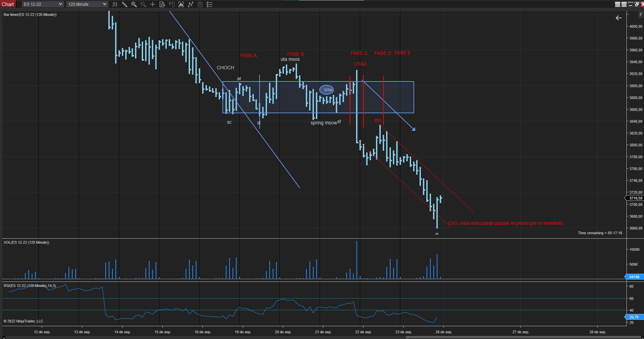Click the 4000,00 price axis label

636,26
